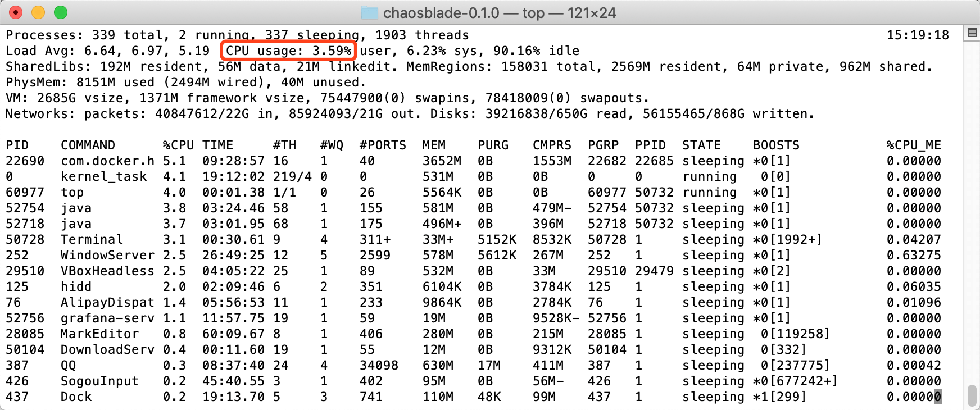Click the QQ process name
Image resolution: width=980 pixels, height=410 pixels.
click(68, 366)
